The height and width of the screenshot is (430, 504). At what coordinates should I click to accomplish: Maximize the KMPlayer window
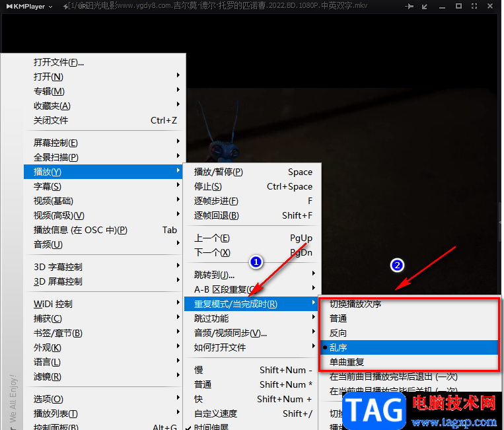(458, 6)
